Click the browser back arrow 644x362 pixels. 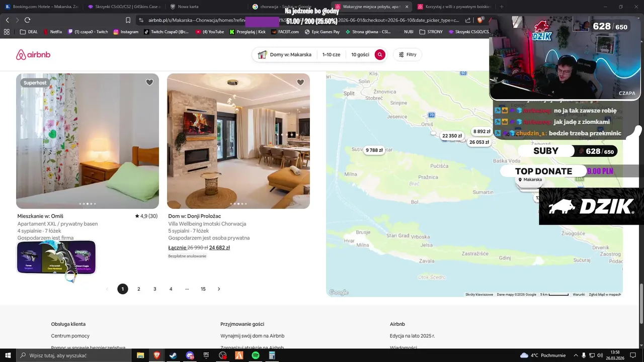pos(7,20)
